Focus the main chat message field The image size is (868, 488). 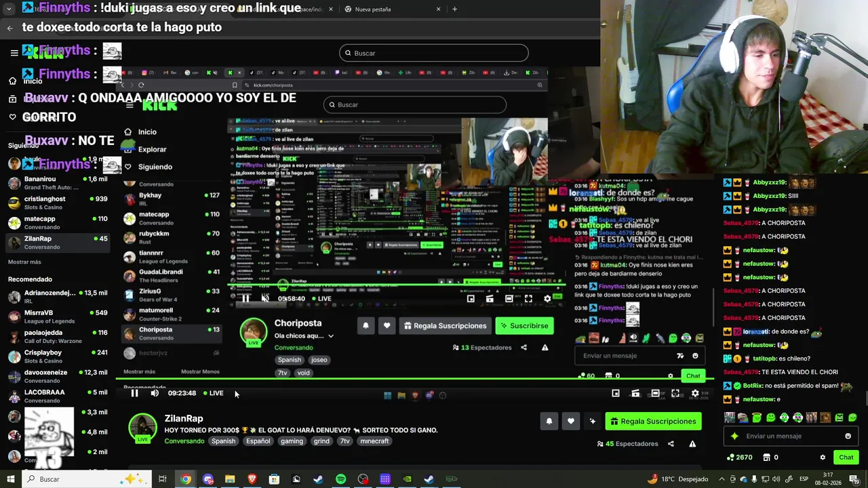[x=791, y=436]
